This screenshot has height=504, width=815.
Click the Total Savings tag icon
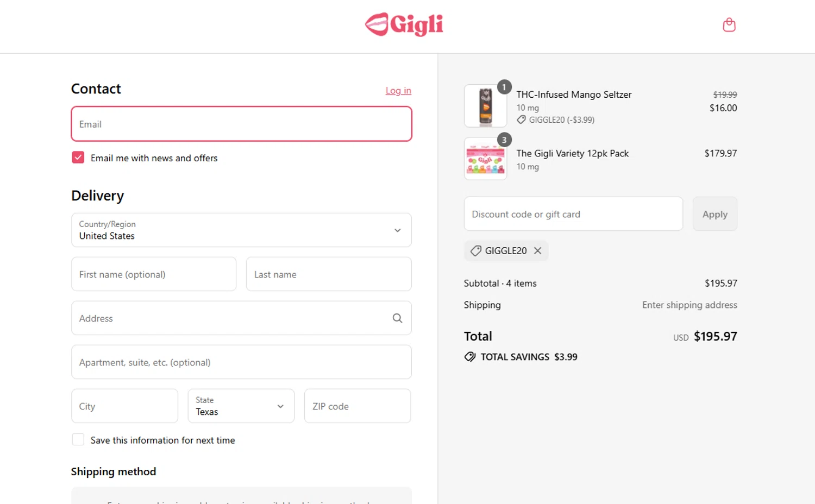click(x=470, y=357)
